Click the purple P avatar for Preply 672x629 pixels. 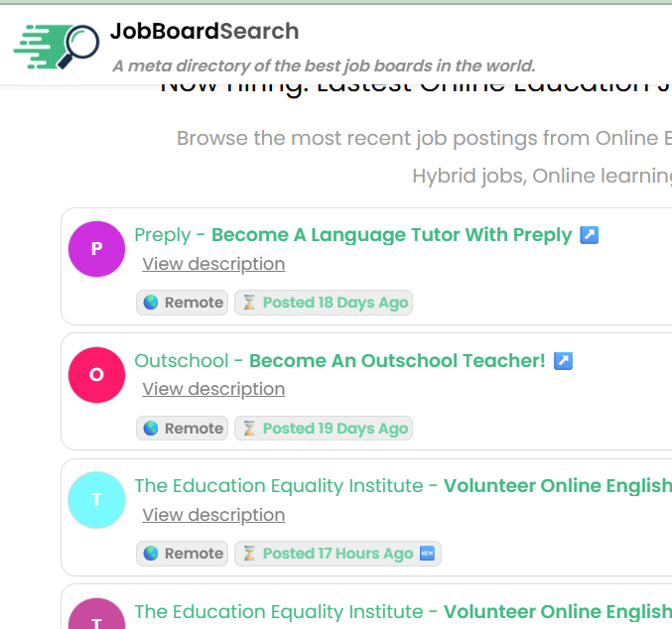96,248
